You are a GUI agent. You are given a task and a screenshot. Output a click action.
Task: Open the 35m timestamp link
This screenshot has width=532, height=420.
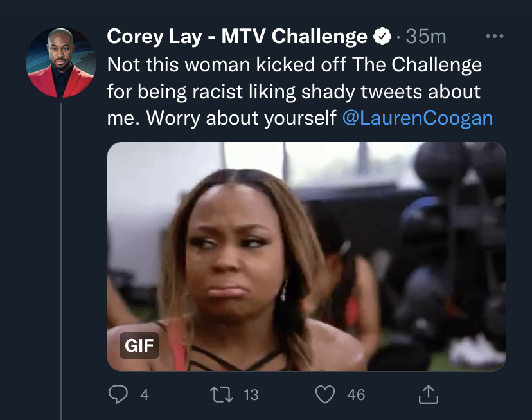(426, 36)
